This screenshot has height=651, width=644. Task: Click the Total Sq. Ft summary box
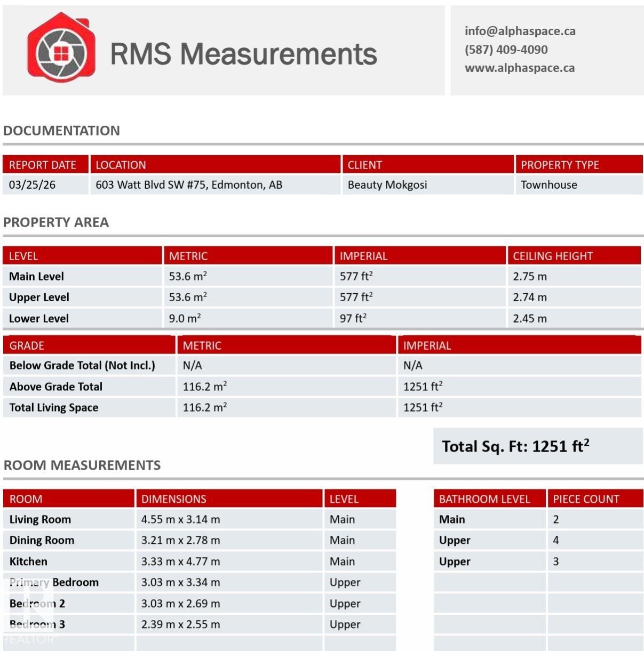538,446
